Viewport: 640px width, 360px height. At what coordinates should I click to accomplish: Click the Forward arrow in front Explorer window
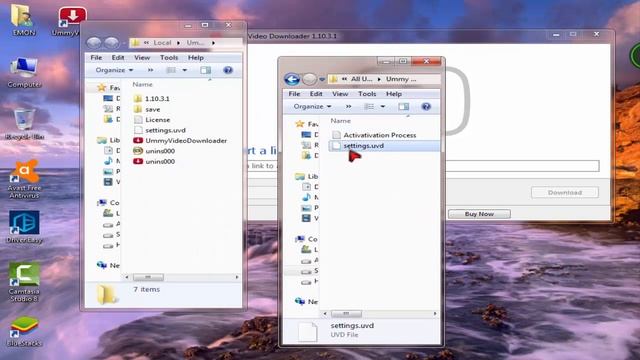point(309,79)
